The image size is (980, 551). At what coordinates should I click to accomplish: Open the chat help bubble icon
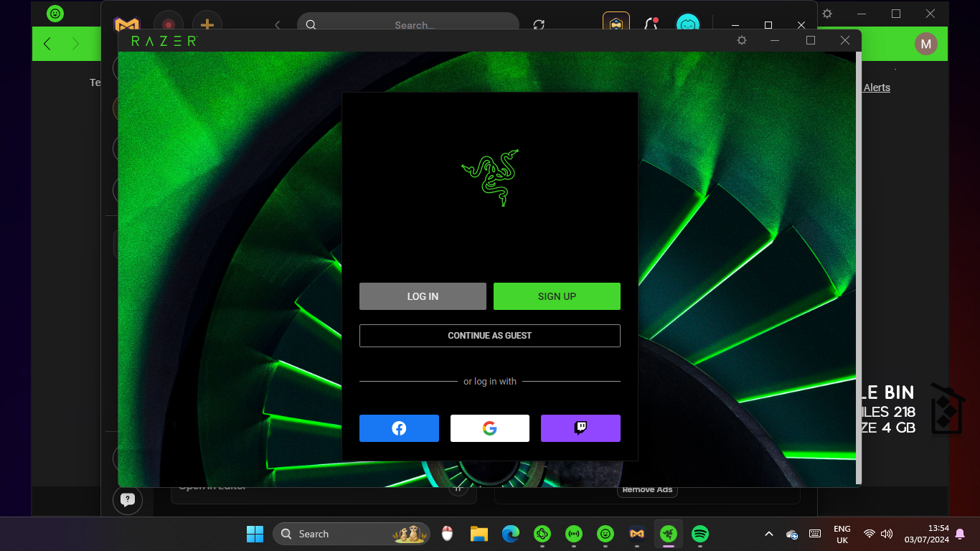tap(128, 500)
